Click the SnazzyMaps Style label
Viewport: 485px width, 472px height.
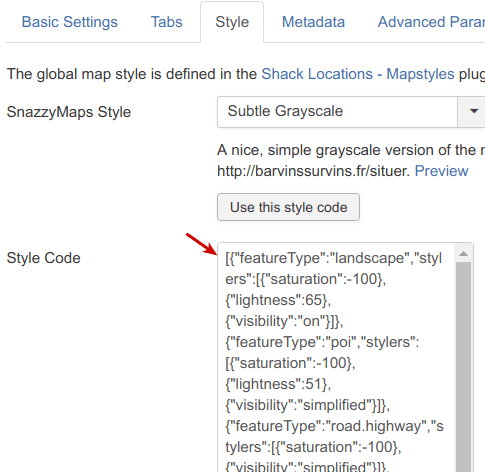pyautogui.click(x=69, y=112)
